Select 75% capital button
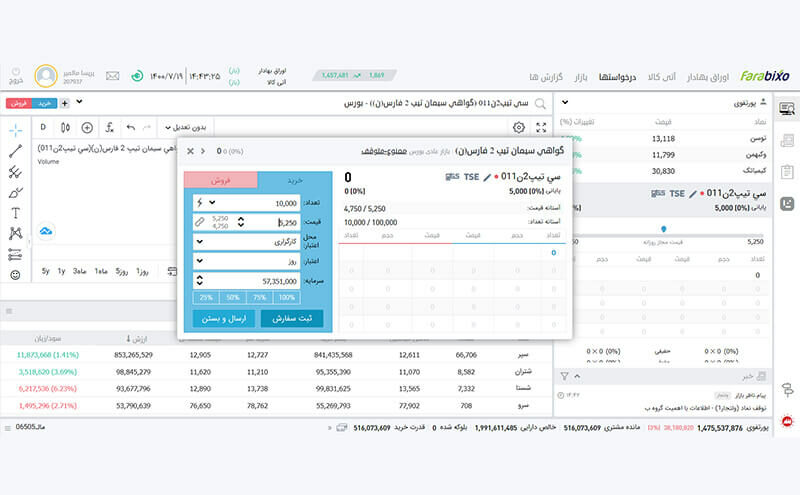This screenshot has width=800, height=495. pos(260,298)
